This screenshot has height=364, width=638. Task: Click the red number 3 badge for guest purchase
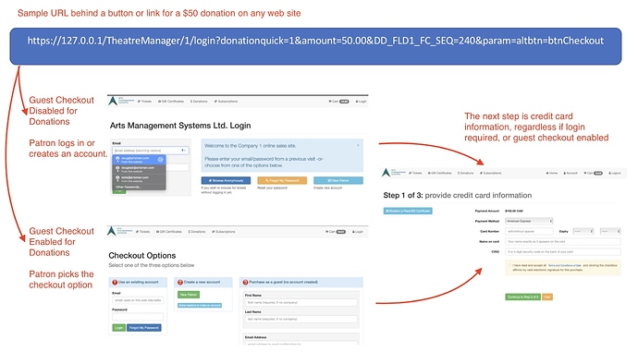tap(245, 282)
